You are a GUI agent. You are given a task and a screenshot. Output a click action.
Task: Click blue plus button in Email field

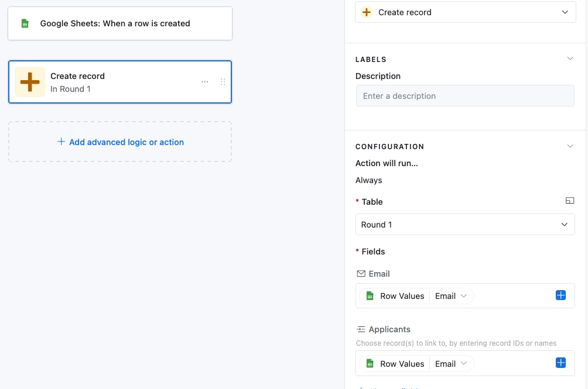[x=560, y=295]
